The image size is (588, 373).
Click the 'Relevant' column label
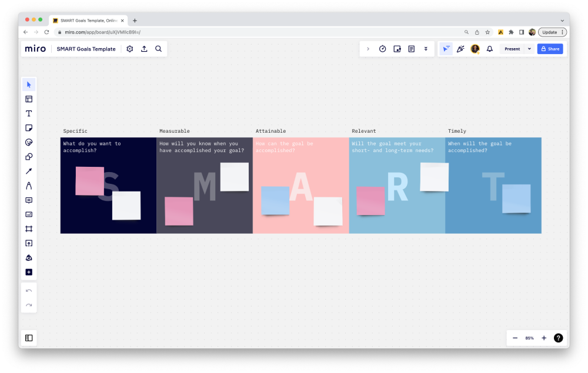pos(364,131)
